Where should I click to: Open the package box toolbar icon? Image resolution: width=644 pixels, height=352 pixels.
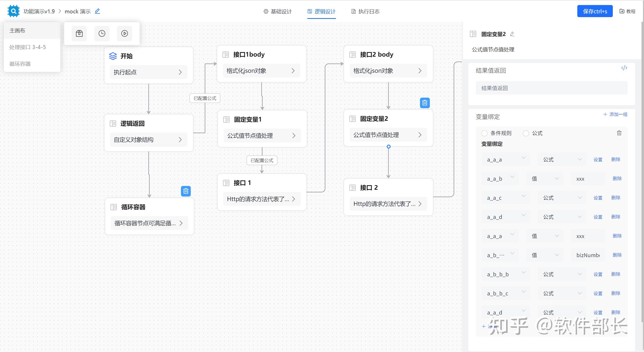79,33
